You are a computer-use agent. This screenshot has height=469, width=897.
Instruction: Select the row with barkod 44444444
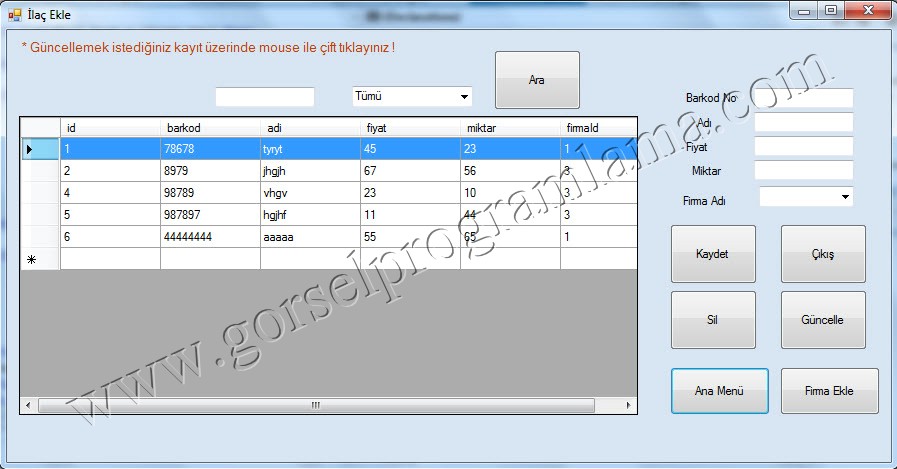pyautogui.click(x=210, y=237)
